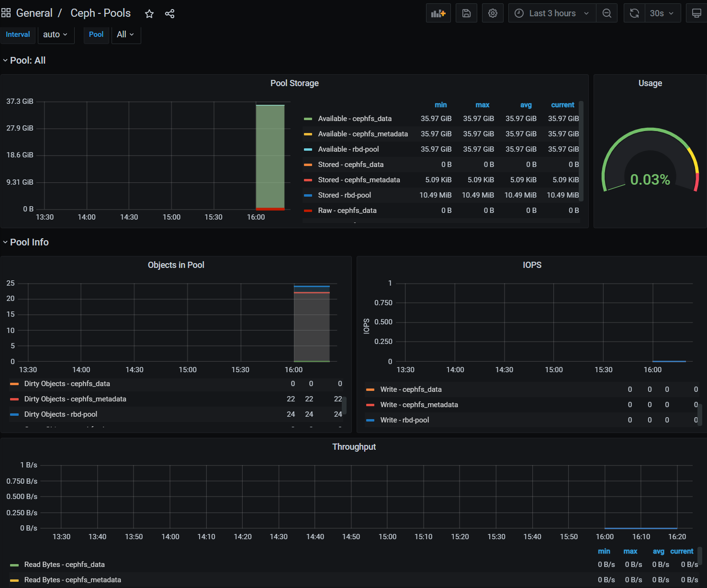
Task: Click the green bar in Pool Storage chart
Action: click(270, 156)
